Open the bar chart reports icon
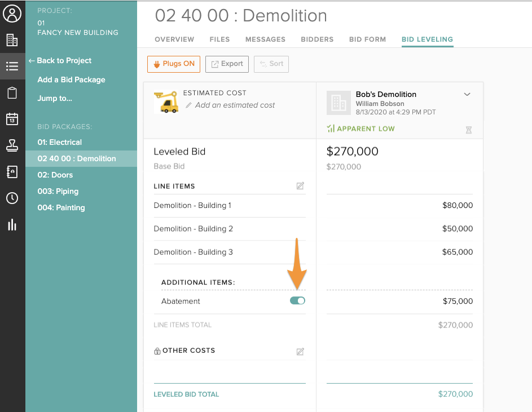532x412 pixels. (x=12, y=225)
